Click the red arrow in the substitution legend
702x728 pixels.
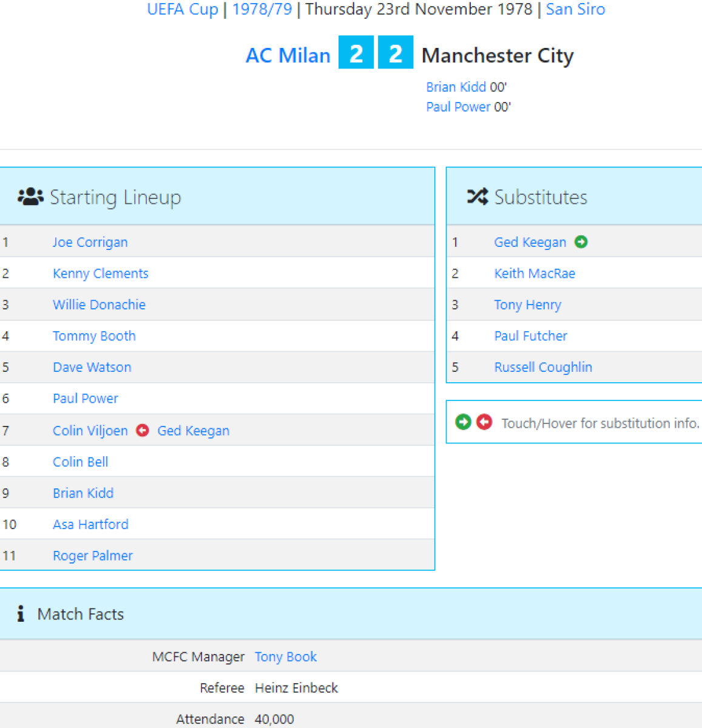pyautogui.click(x=484, y=422)
